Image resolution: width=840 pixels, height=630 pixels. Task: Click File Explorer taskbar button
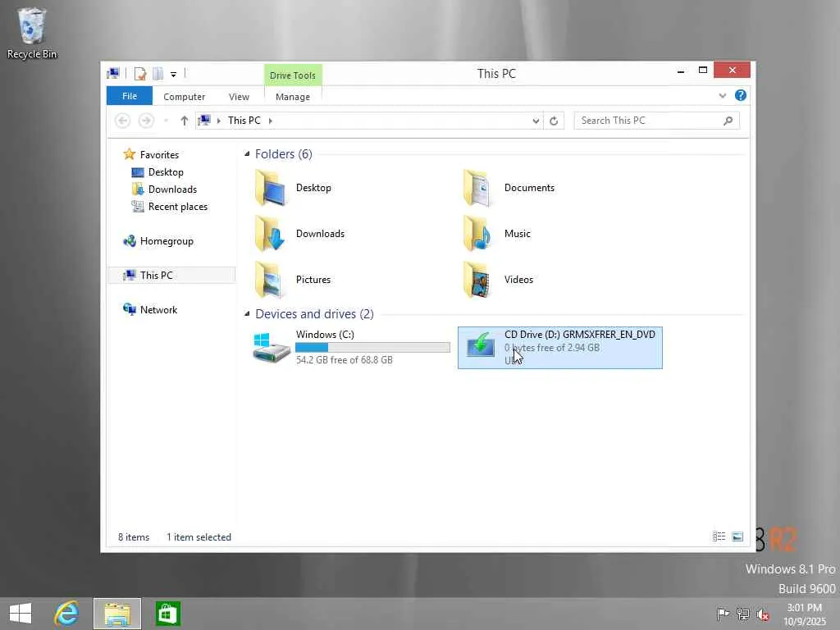coord(117,614)
